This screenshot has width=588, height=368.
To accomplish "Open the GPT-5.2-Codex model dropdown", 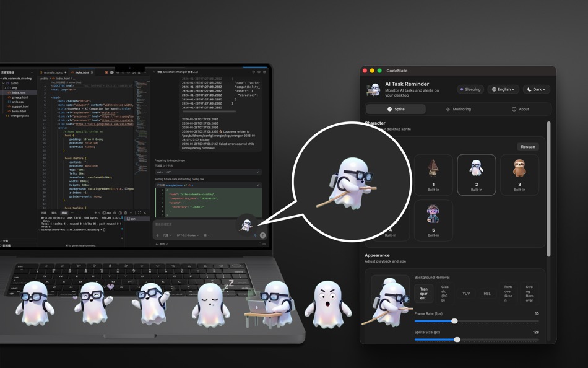I will 188,235.
